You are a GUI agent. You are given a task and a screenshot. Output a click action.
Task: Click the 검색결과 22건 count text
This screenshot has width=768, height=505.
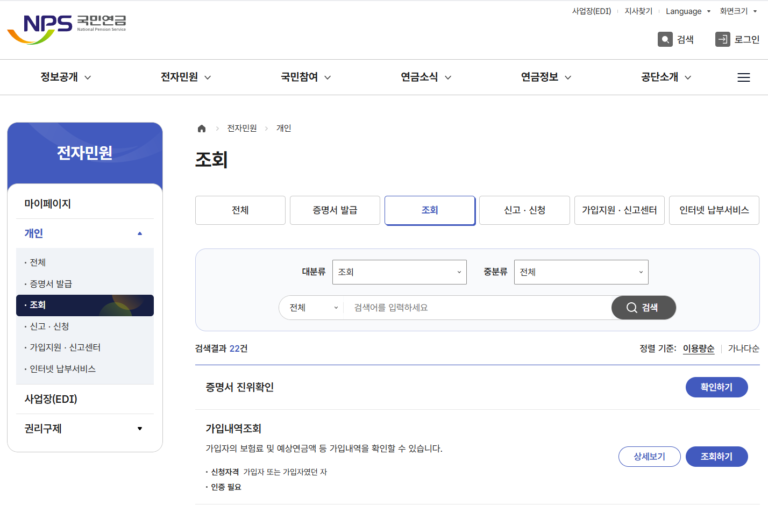(x=221, y=349)
